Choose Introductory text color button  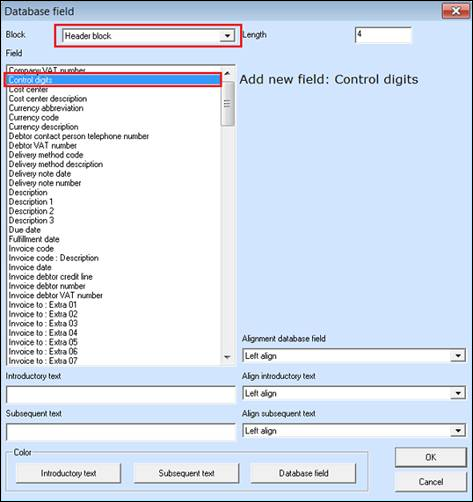coord(68,473)
